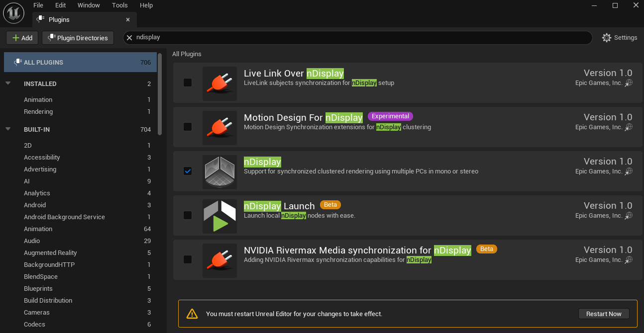Click the Epic Games, Inc. link for nDisplay Launch
644x333 pixels.
599,216
